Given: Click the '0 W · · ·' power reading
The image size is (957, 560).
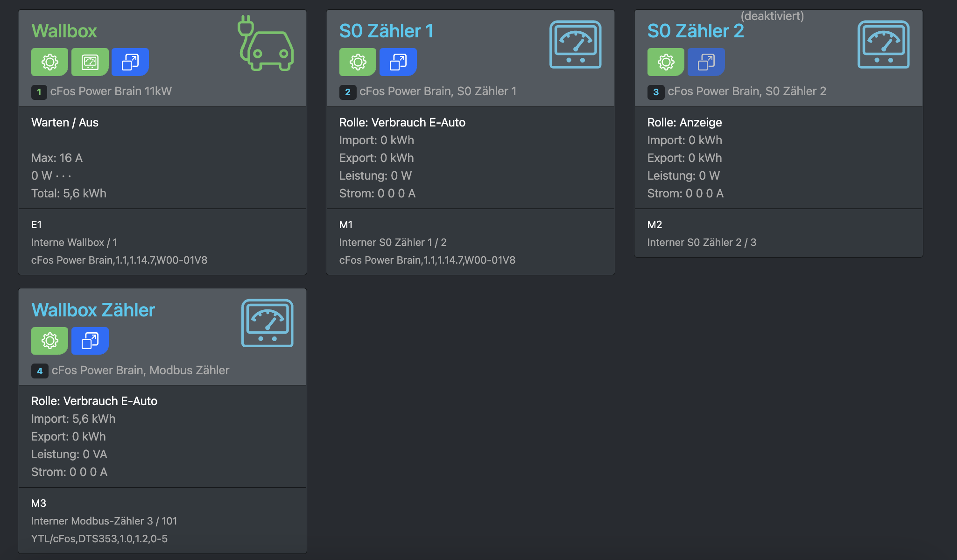Looking at the screenshot, I should 51,175.
